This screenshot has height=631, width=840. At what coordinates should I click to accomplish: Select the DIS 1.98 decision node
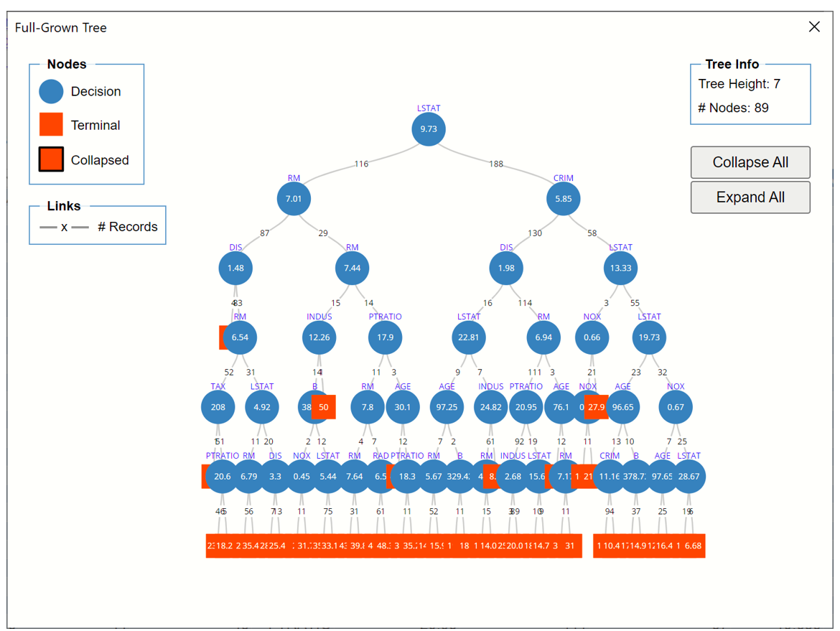(x=506, y=268)
